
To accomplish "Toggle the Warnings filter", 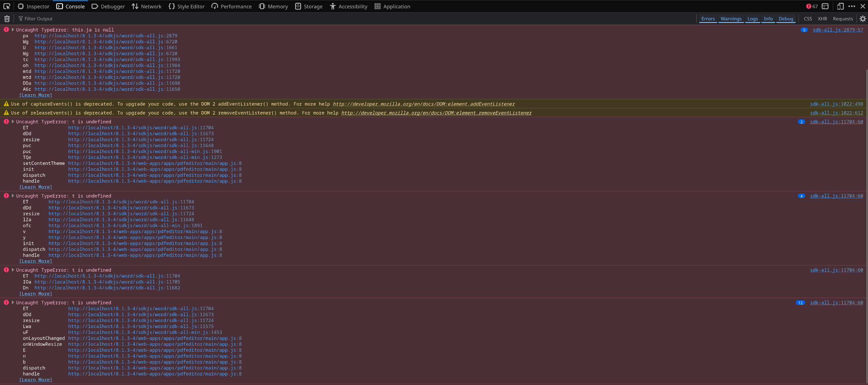I will click(x=731, y=19).
